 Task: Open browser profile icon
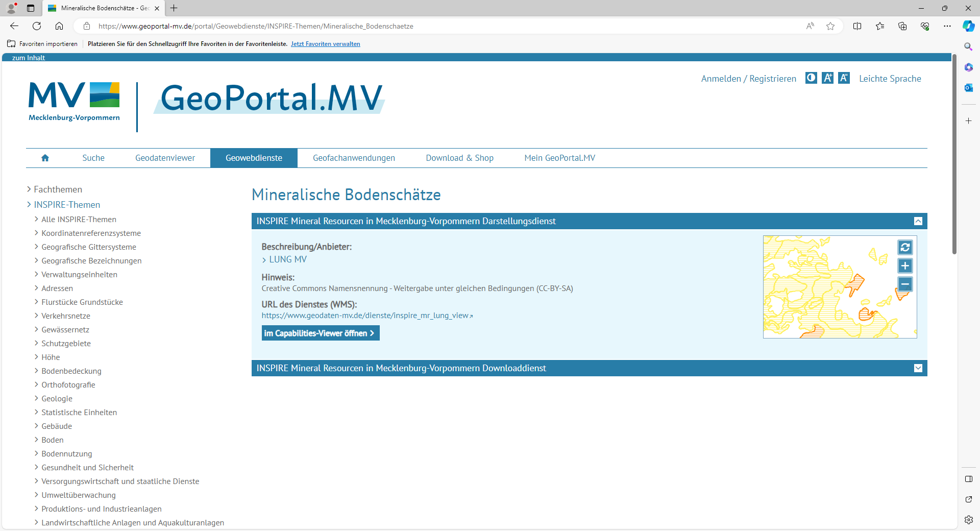click(x=11, y=8)
